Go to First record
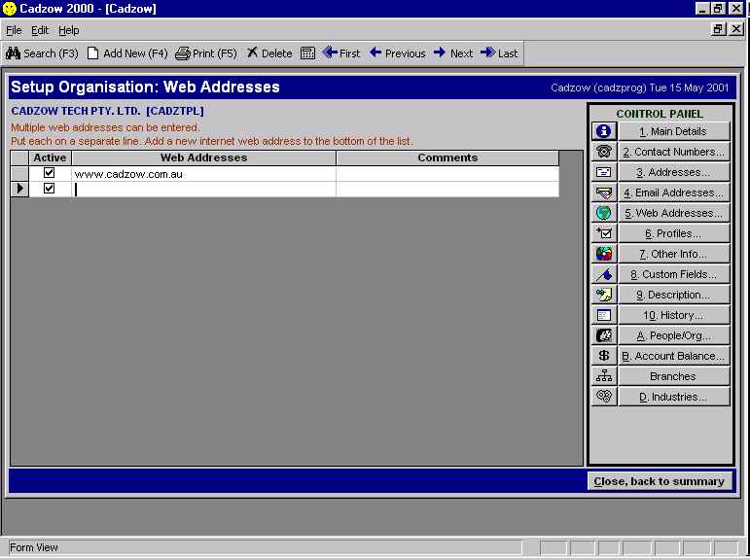This screenshot has width=750, height=560. pos(341,53)
